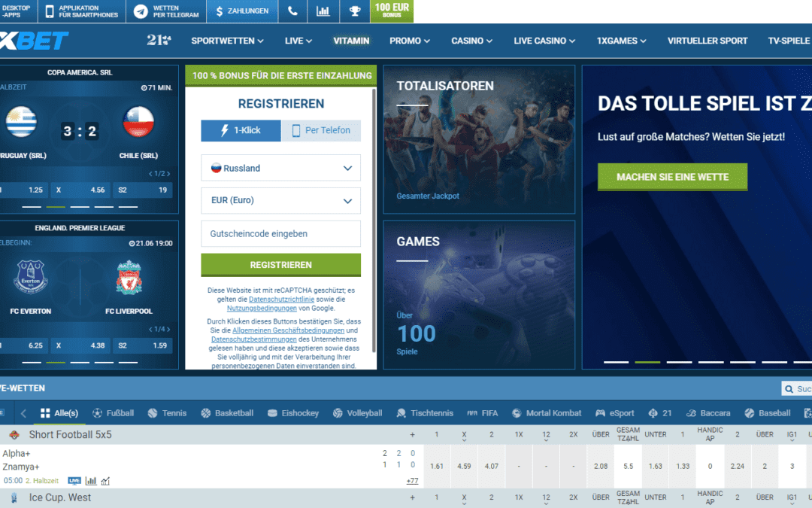
Task: Open the Datenschutzbestimmungen link
Action: (x=254, y=339)
